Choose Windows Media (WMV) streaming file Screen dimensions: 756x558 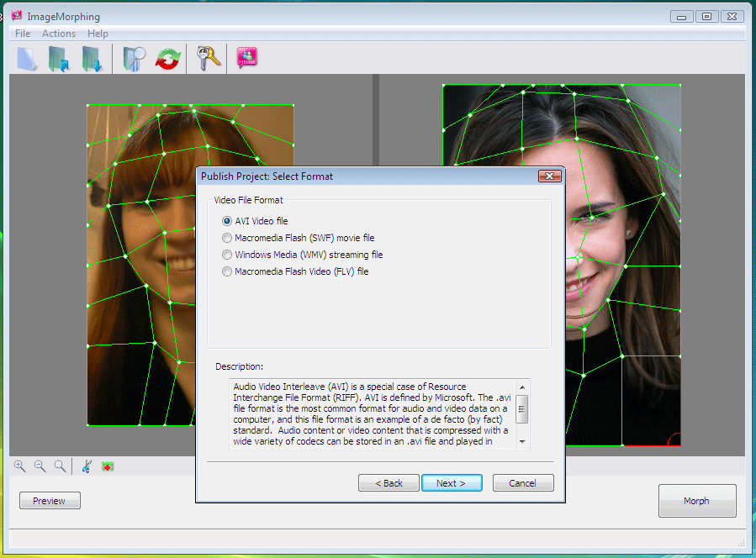302,255
